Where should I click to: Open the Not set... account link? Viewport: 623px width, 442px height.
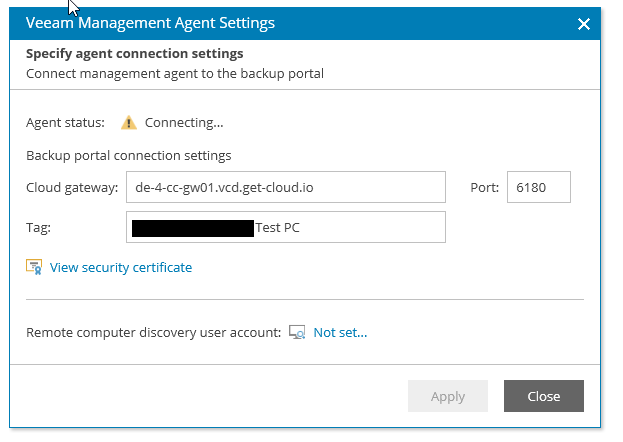coord(340,332)
